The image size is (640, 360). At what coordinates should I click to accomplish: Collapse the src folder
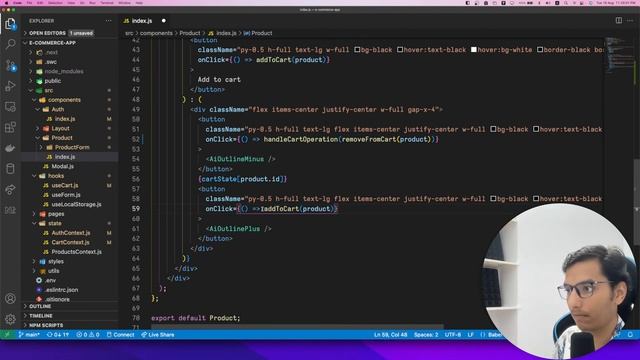pos(49,91)
